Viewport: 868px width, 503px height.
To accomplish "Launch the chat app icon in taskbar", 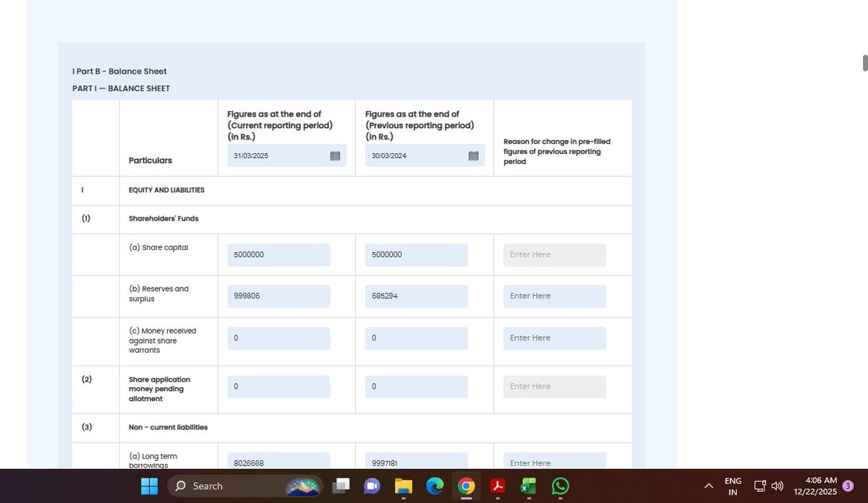I will 372,486.
